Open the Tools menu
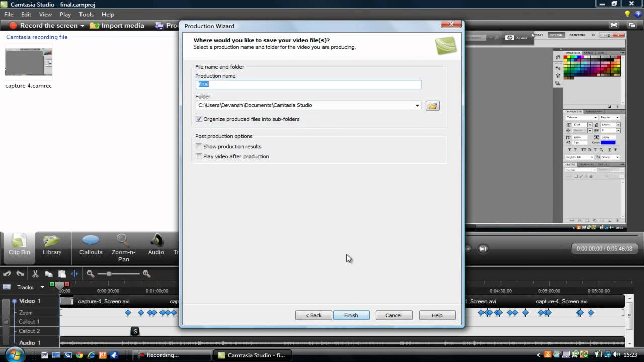This screenshot has height=362, width=644. pyautogui.click(x=87, y=15)
